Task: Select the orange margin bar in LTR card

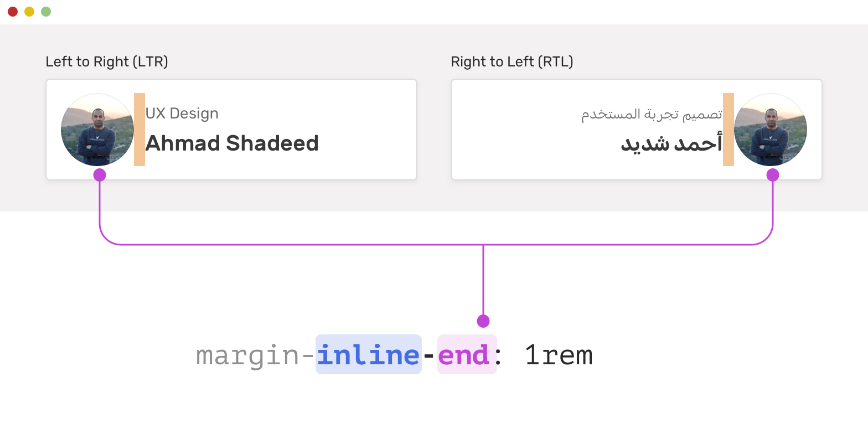Action: point(139,130)
